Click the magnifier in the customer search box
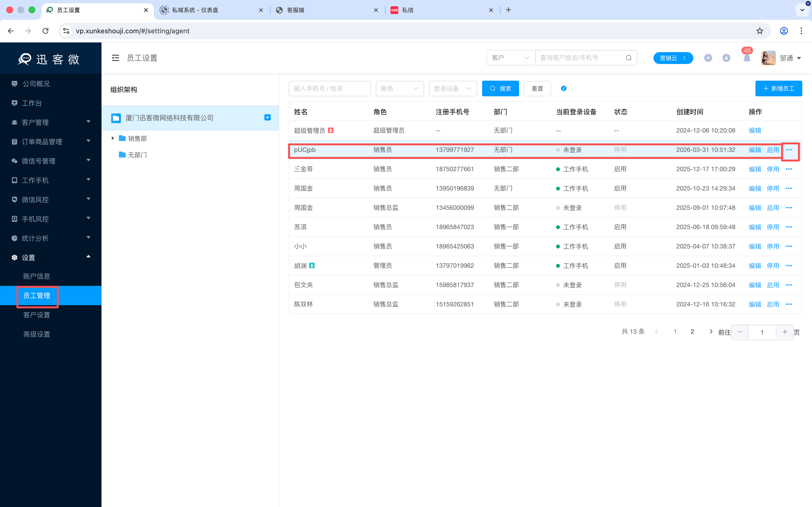This screenshot has width=812, height=507. click(629, 58)
